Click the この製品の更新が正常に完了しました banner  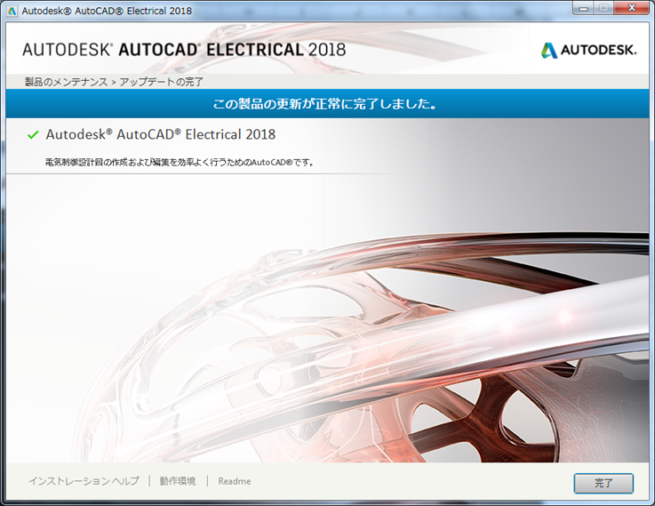328,104
